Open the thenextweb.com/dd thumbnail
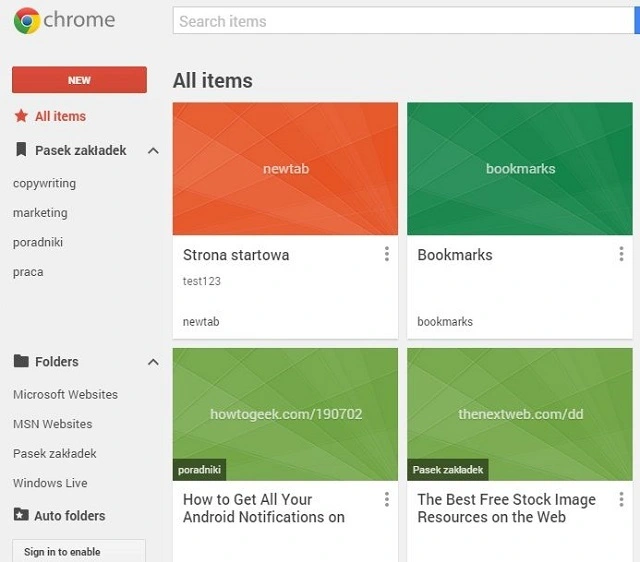640x562 pixels. (x=520, y=414)
